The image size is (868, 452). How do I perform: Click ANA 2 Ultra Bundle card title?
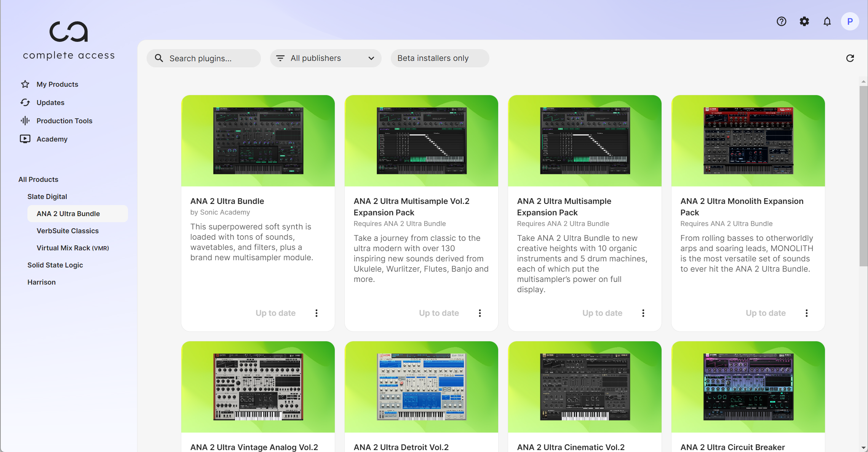click(x=227, y=201)
